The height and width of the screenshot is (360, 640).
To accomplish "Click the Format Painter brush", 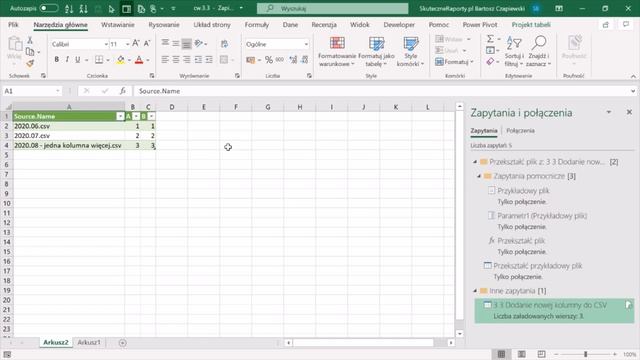I will (x=30, y=63).
